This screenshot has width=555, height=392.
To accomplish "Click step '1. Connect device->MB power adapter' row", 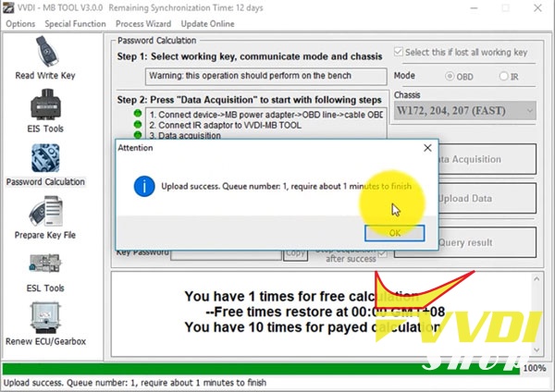I will [266, 115].
